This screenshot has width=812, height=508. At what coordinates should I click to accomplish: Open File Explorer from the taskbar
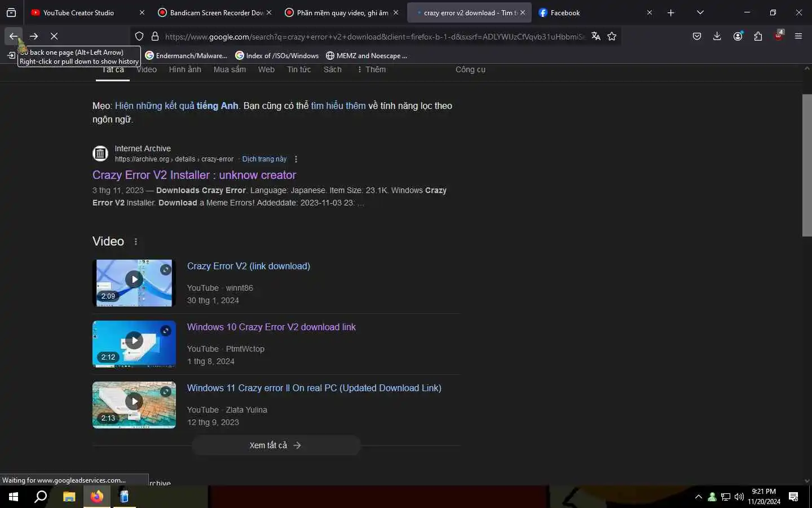pos(69,497)
